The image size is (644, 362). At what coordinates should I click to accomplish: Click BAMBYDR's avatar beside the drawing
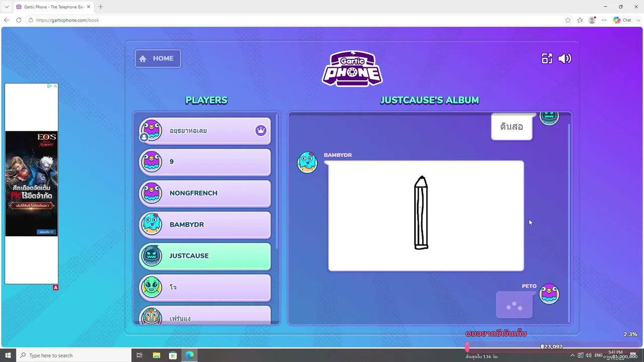tap(307, 162)
